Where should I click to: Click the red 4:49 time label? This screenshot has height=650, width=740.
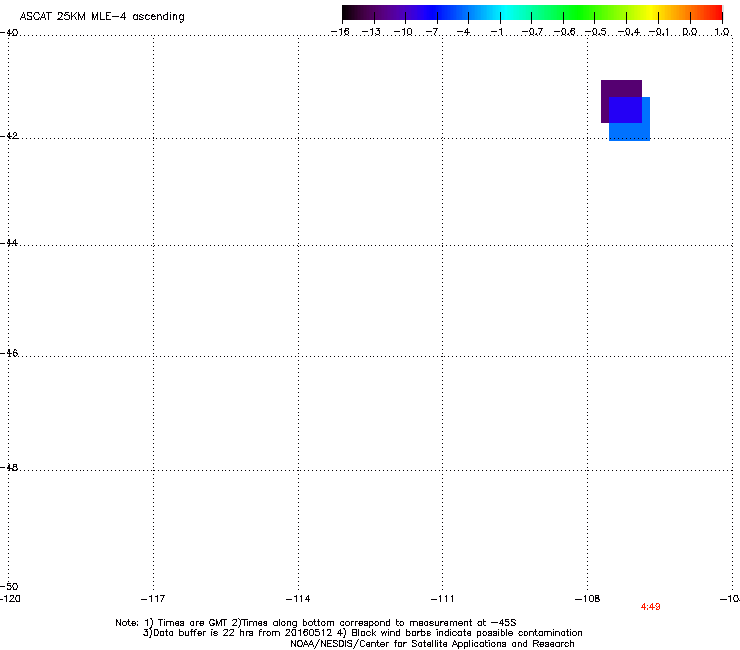point(650,607)
